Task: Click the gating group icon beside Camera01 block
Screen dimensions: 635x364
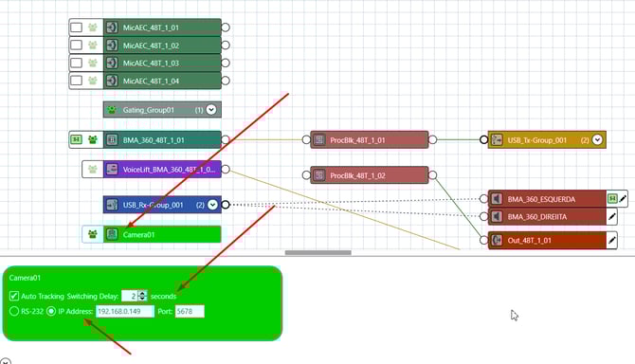Action: coord(92,234)
